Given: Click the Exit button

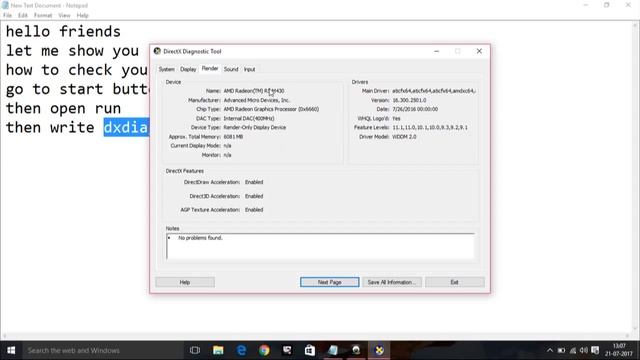Looking at the screenshot, I should point(455,282).
